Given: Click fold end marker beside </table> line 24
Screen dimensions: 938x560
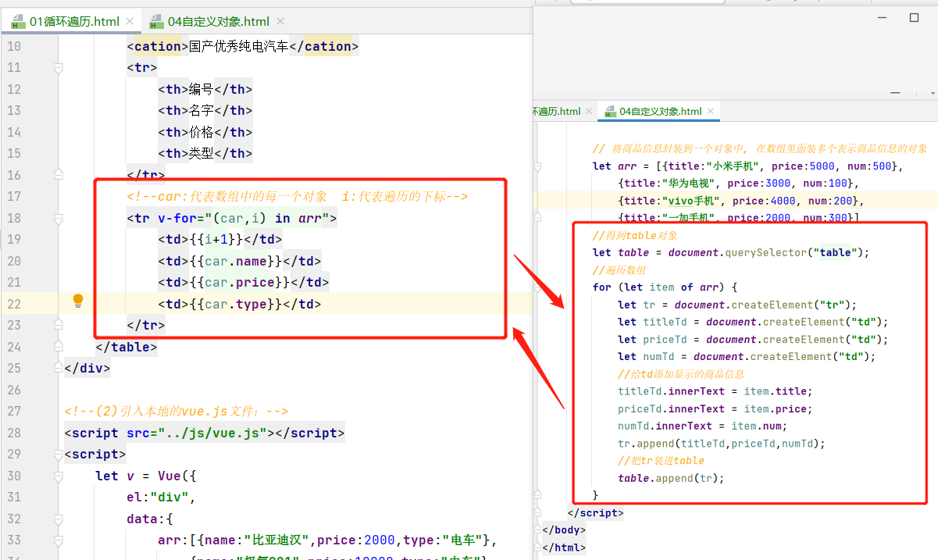Looking at the screenshot, I should click(x=58, y=346).
